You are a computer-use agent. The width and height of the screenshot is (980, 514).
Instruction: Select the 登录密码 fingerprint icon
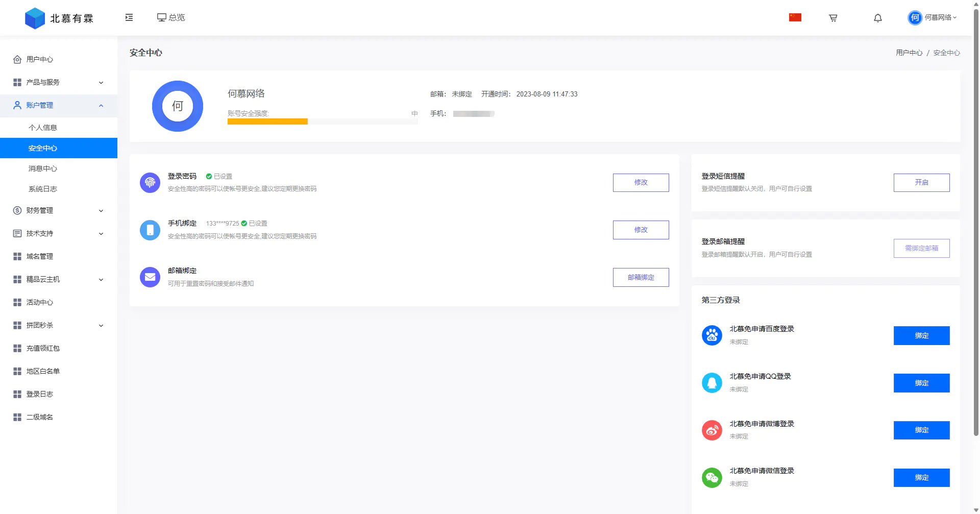pyautogui.click(x=150, y=182)
